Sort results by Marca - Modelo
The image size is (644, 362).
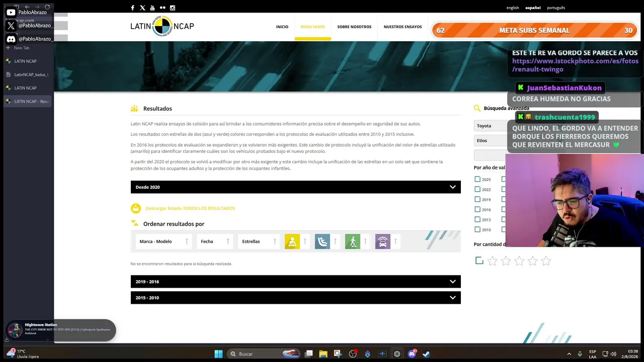point(164,241)
